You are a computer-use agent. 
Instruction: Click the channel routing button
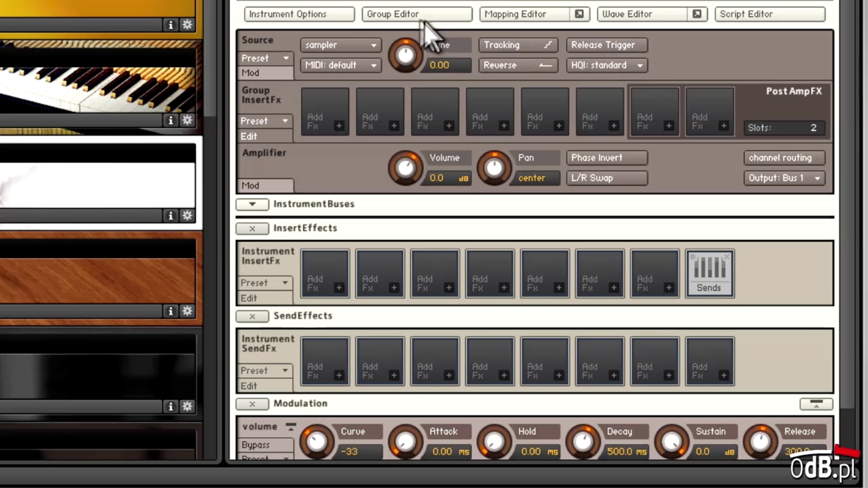(x=784, y=158)
